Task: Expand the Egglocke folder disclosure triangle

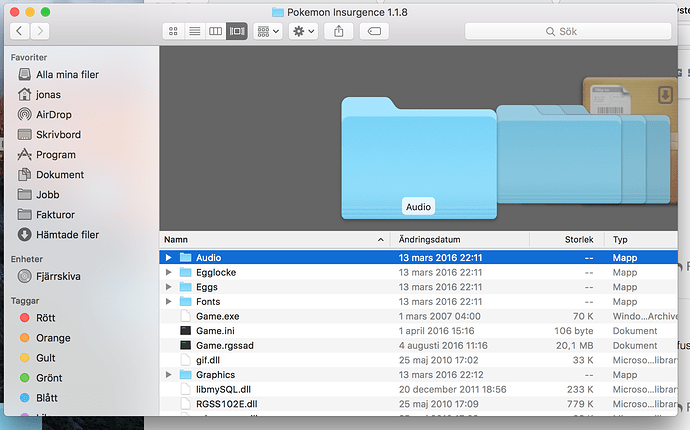Action: pyautogui.click(x=168, y=272)
